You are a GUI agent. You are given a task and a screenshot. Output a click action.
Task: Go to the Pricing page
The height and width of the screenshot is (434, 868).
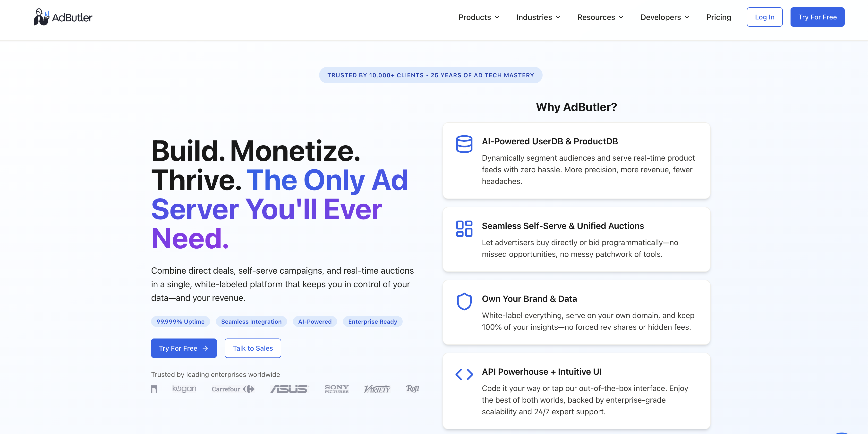718,17
